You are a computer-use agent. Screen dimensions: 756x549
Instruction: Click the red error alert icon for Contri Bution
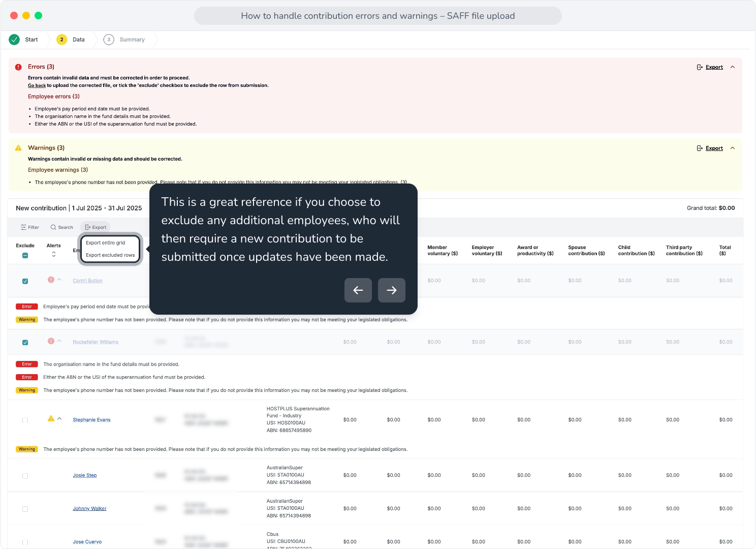coord(51,280)
